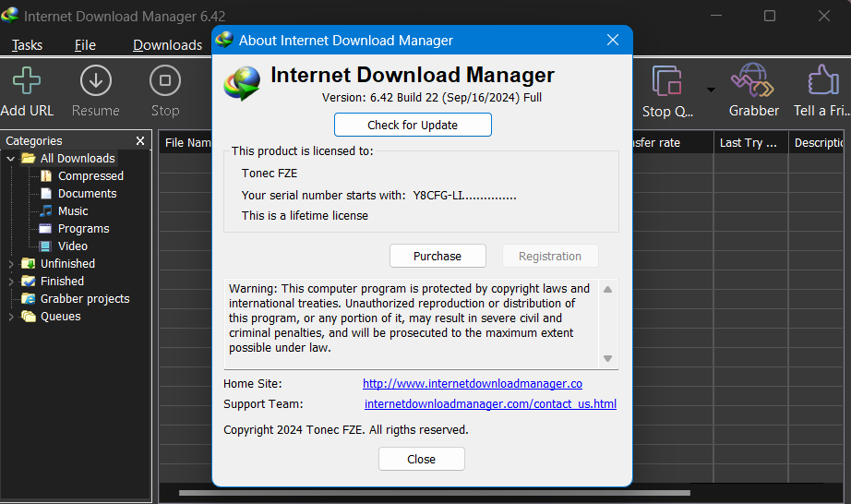Click the Last Try column header
The height and width of the screenshot is (504, 851).
click(750, 143)
